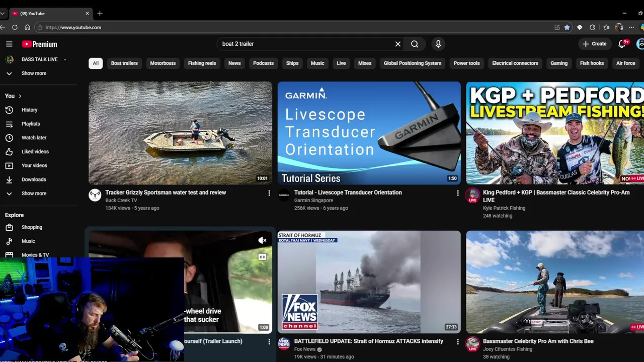The height and width of the screenshot is (362, 644).
Task: Click the white tag extension icon in toolbar
Action: pos(580,27)
